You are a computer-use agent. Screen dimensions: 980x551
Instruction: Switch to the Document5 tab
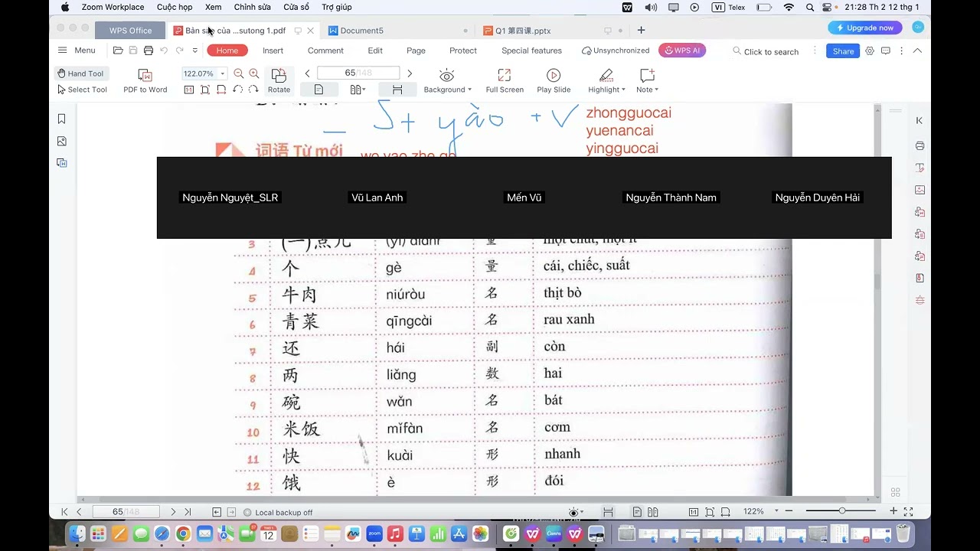(x=398, y=31)
